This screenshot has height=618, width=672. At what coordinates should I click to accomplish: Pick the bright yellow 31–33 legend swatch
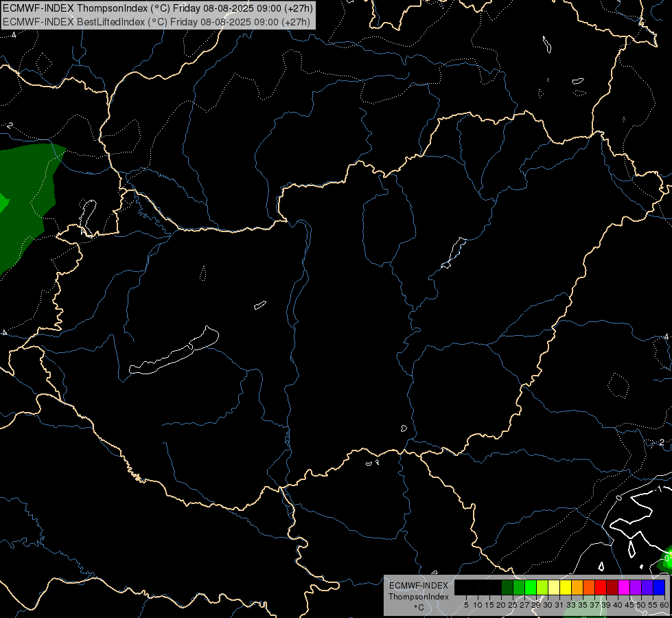pos(566,588)
